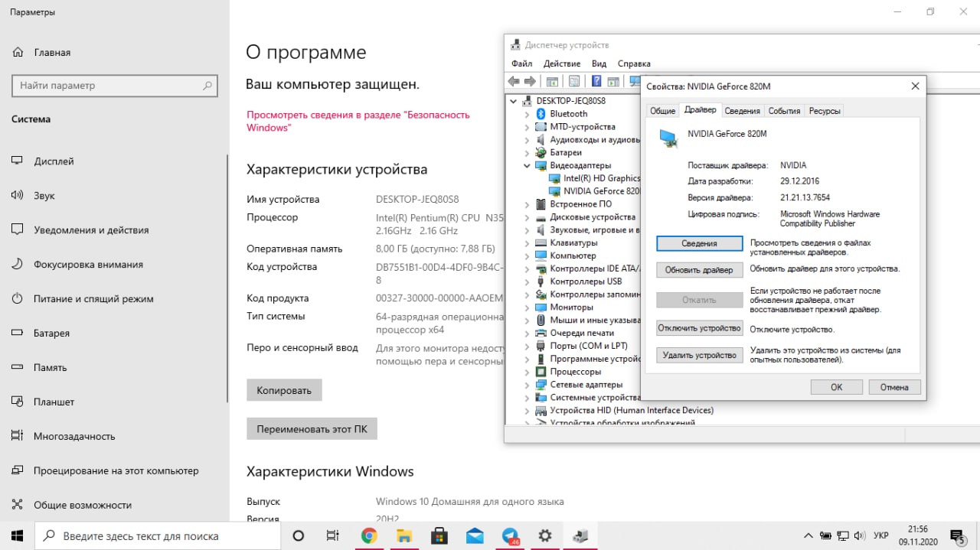Viewport: 980px width, 550px height.
Task: Show hidden system tray icons
Action: [x=808, y=535]
